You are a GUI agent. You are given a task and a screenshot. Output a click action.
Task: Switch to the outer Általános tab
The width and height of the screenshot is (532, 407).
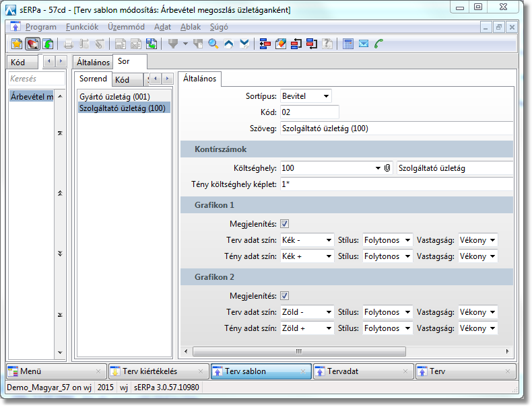click(93, 62)
